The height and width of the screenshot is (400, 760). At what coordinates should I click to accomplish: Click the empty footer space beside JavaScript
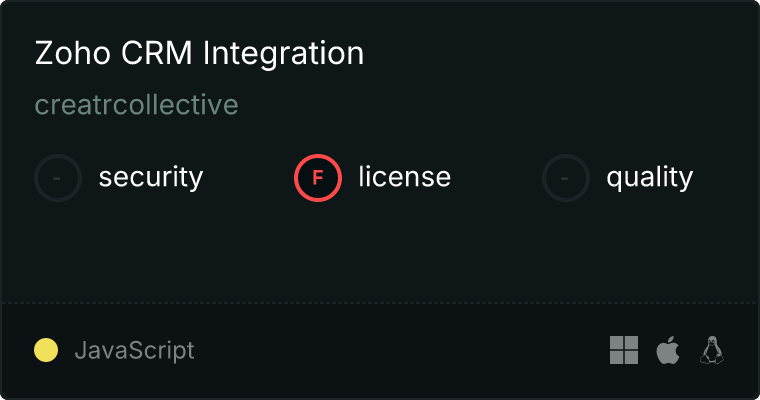point(400,350)
